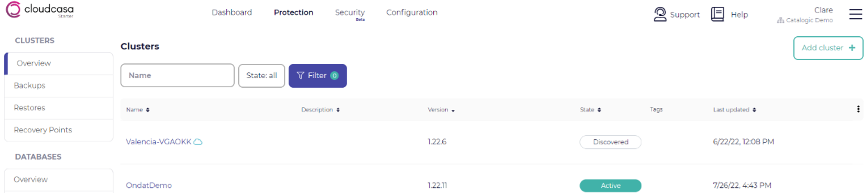The width and height of the screenshot is (868, 194).
Task: Open the Support headset icon
Action: pyautogui.click(x=660, y=14)
